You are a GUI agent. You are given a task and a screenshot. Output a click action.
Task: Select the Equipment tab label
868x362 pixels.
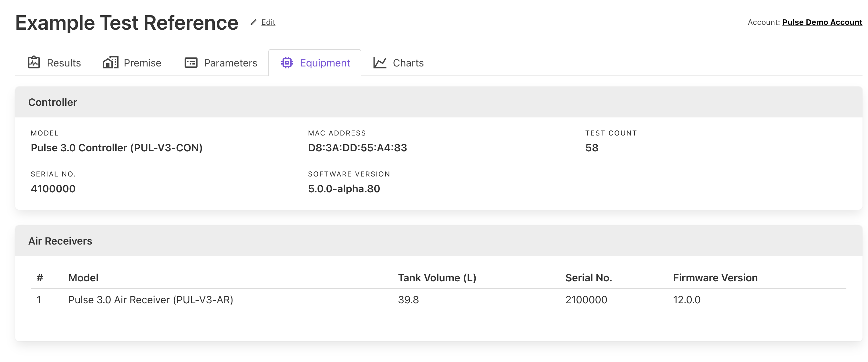pyautogui.click(x=325, y=63)
